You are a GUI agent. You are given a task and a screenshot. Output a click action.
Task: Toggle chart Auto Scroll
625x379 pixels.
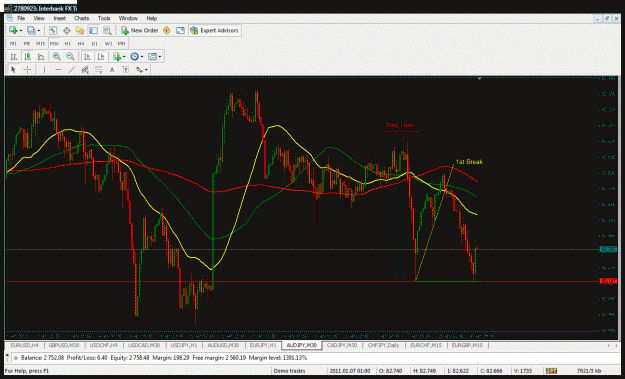[87, 57]
